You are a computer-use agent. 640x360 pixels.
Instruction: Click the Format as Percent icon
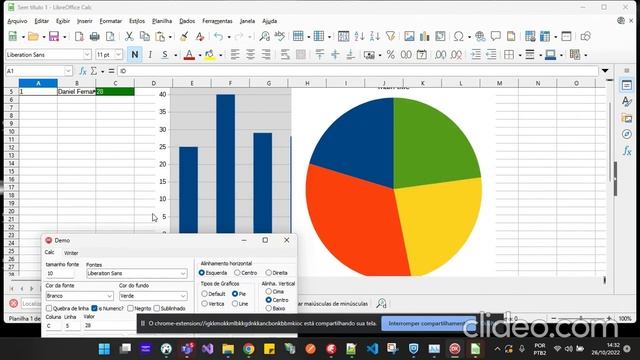pos(391,55)
